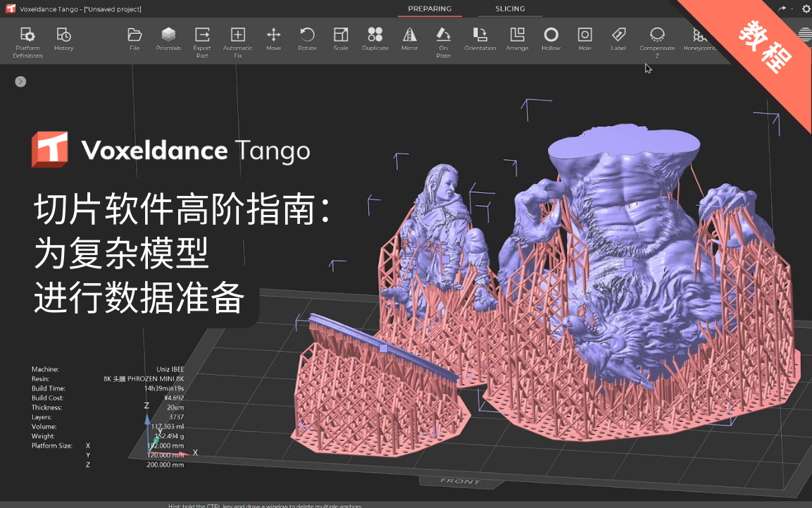Select the Move tool
The width and height of the screenshot is (812, 508).
[273, 39]
